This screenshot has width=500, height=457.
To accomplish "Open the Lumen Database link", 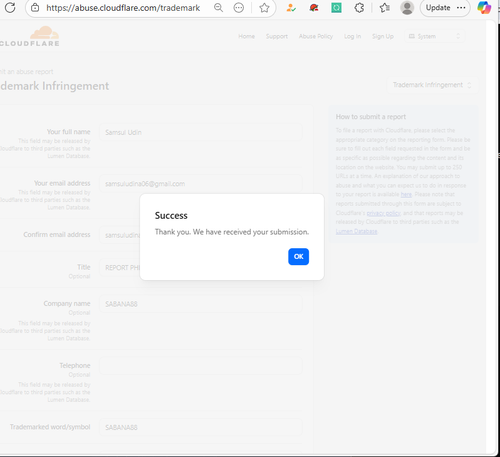I will click(x=356, y=231).
